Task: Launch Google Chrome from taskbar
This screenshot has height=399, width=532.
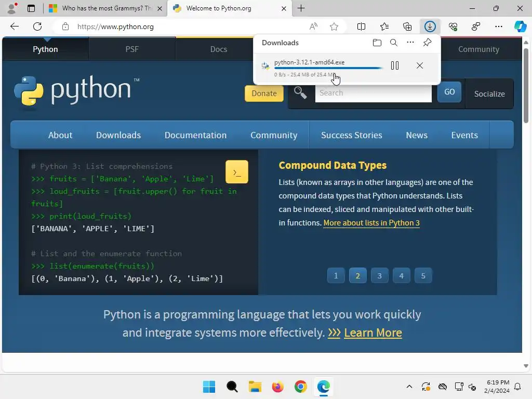Action: pyautogui.click(x=301, y=387)
